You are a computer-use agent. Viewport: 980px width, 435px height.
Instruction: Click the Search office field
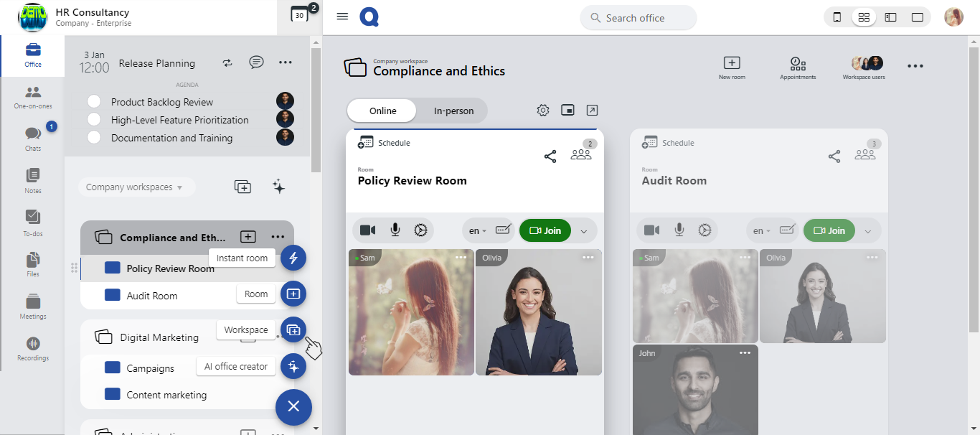coord(638,18)
